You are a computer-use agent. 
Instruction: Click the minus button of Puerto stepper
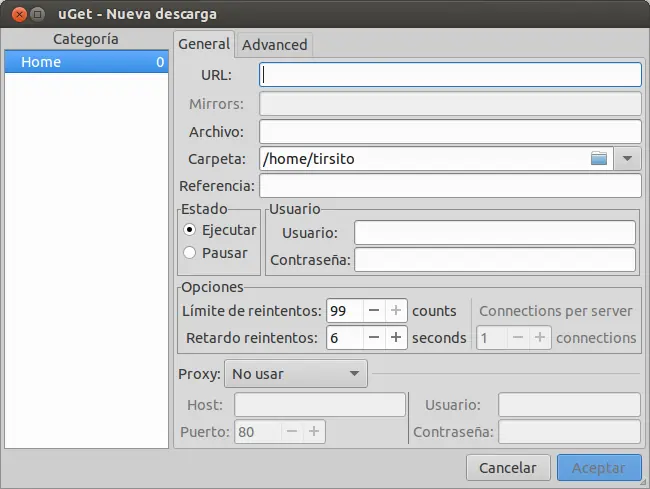point(292,432)
